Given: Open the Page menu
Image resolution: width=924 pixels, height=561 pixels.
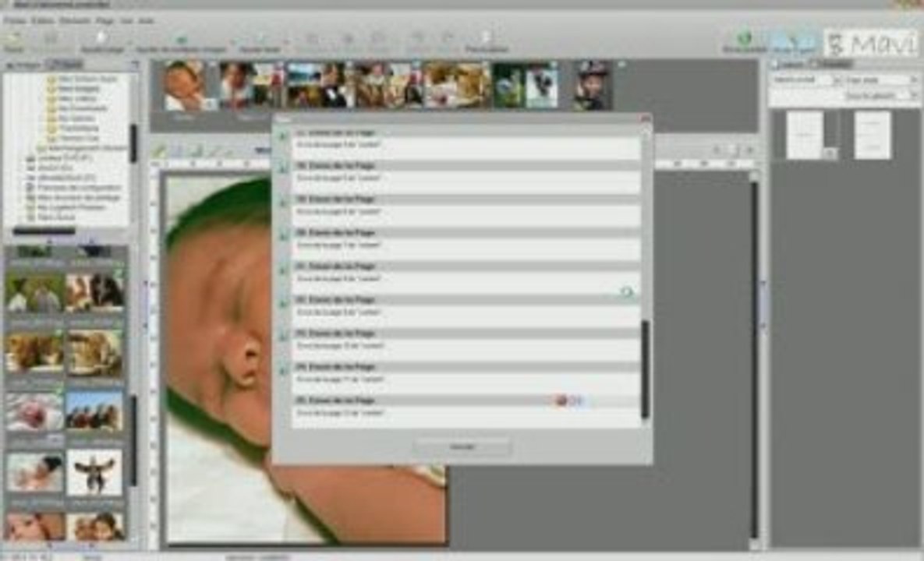Looking at the screenshot, I should pos(104,20).
